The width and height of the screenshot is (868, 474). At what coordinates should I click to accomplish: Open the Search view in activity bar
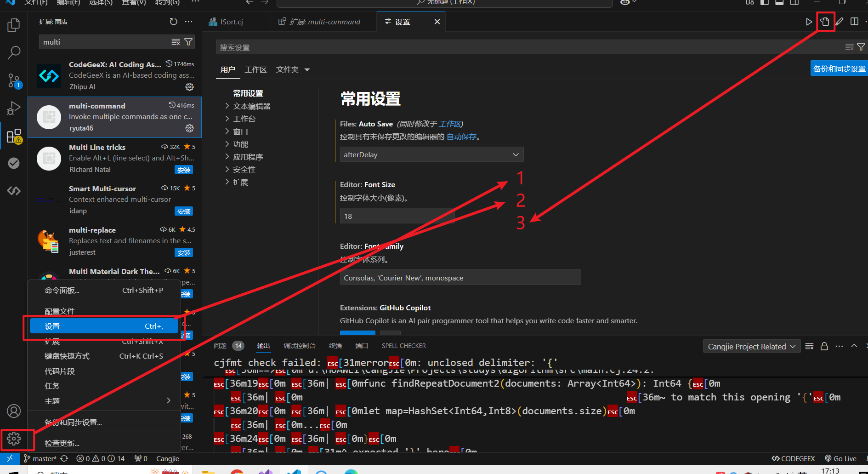pyautogui.click(x=14, y=52)
